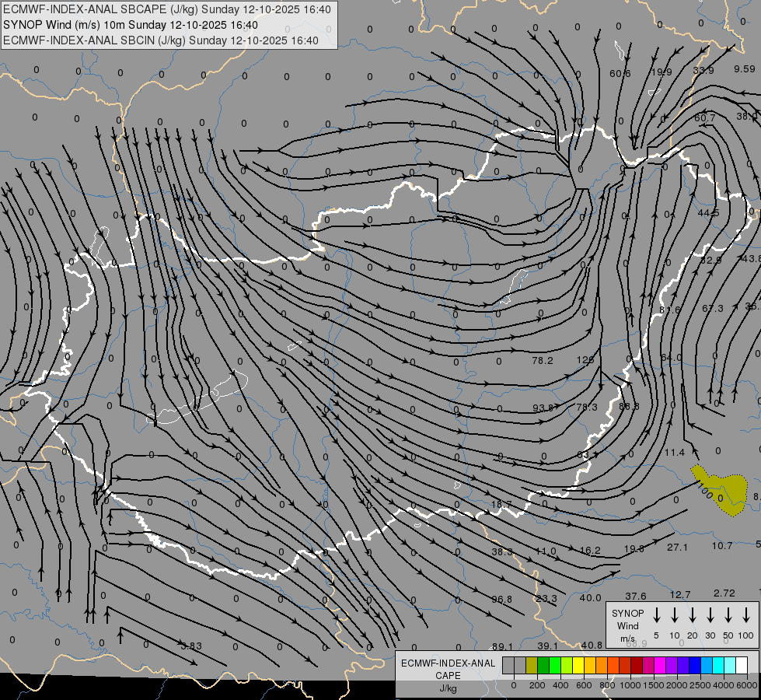Click the 89.1 CAPE value on map

click(x=502, y=646)
